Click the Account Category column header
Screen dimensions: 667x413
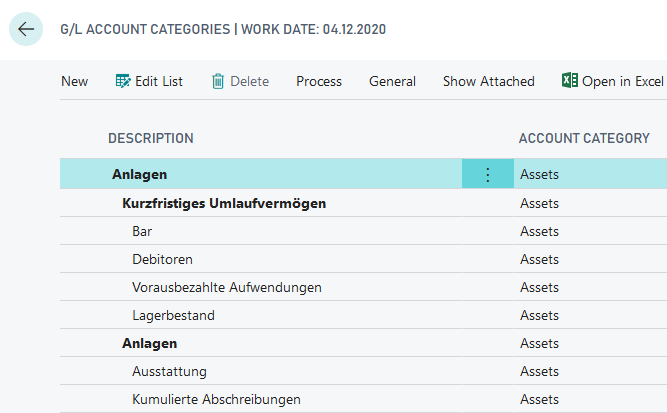coord(584,138)
